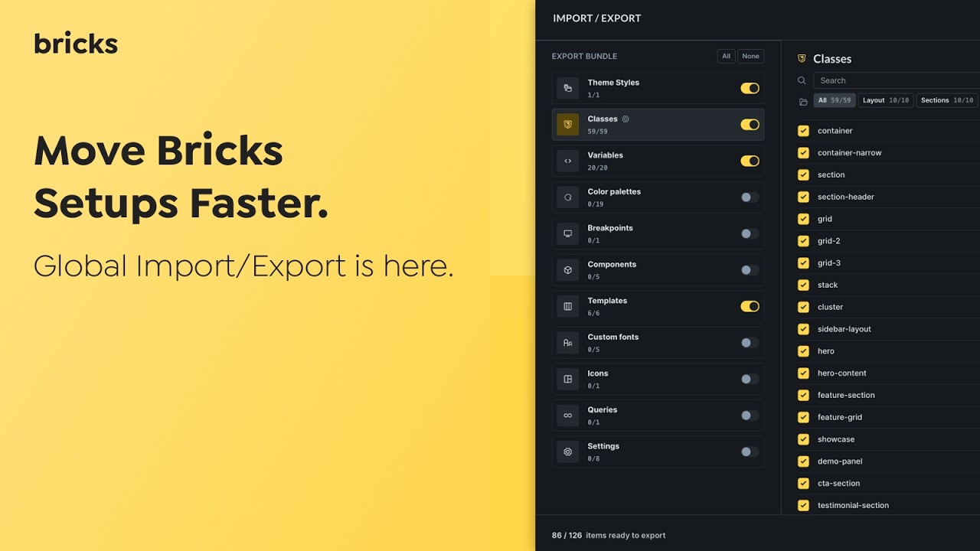Image resolution: width=980 pixels, height=551 pixels.
Task: Click the Custom fonts Aa icon
Action: coord(568,343)
